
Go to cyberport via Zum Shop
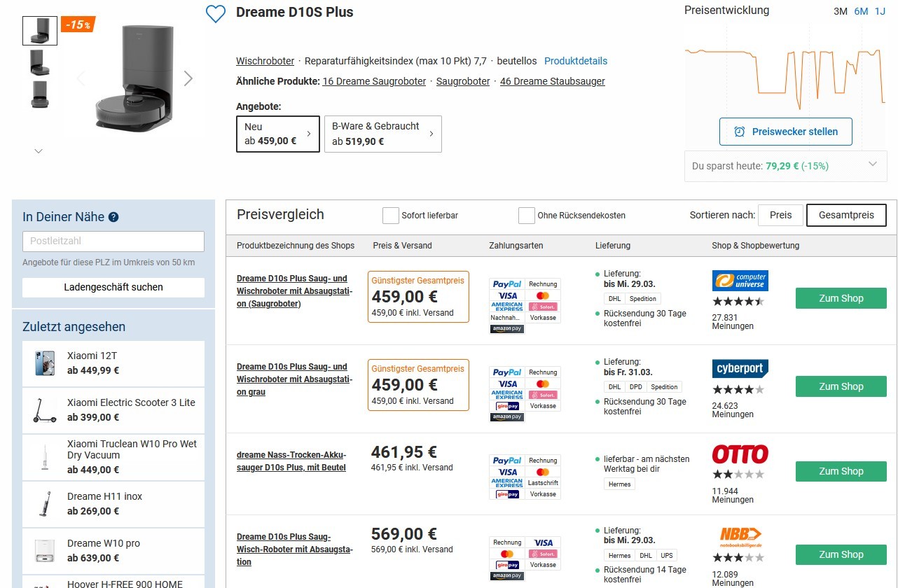tap(841, 386)
